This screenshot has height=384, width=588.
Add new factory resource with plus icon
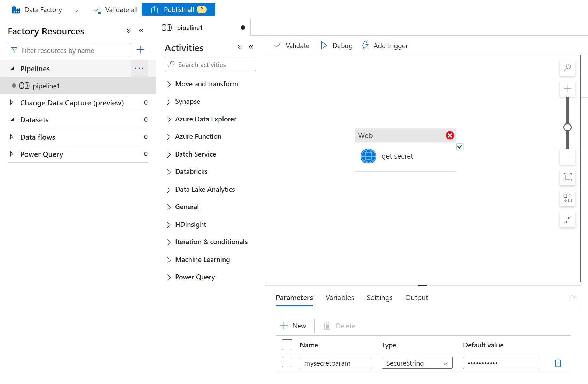[141, 50]
